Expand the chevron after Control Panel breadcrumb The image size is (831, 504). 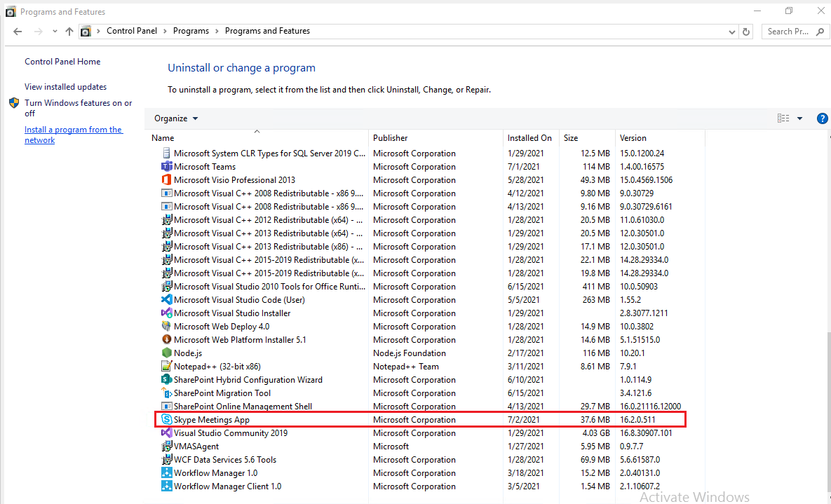tap(165, 32)
